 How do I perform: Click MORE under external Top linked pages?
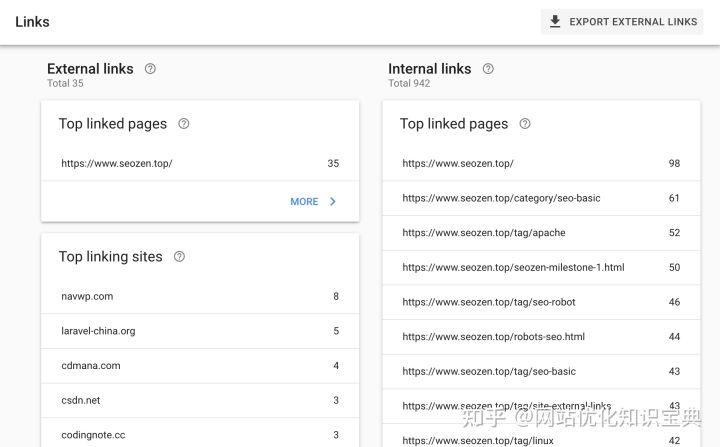point(304,202)
